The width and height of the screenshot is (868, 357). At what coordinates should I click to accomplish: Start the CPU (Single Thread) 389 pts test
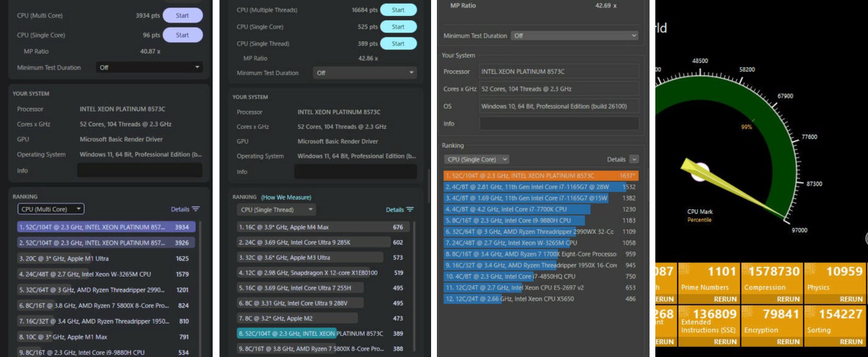[398, 43]
